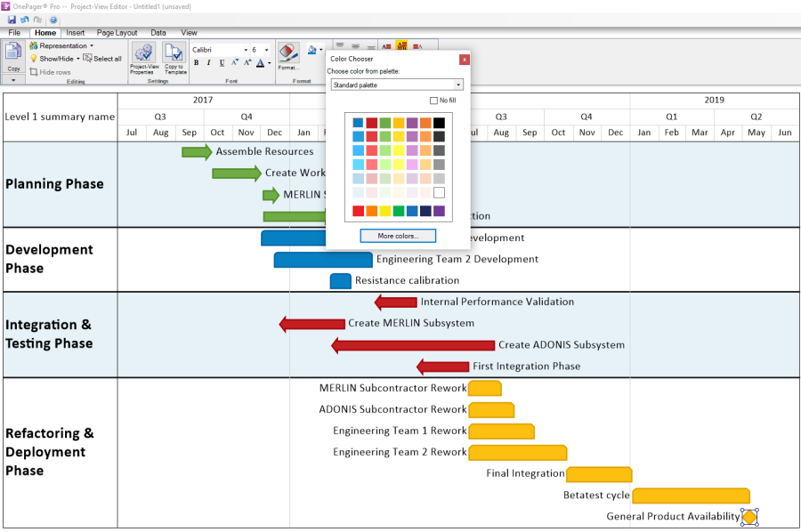
Task: Click the Planning Phase row label
Action: pyautogui.click(x=54, y=184)
